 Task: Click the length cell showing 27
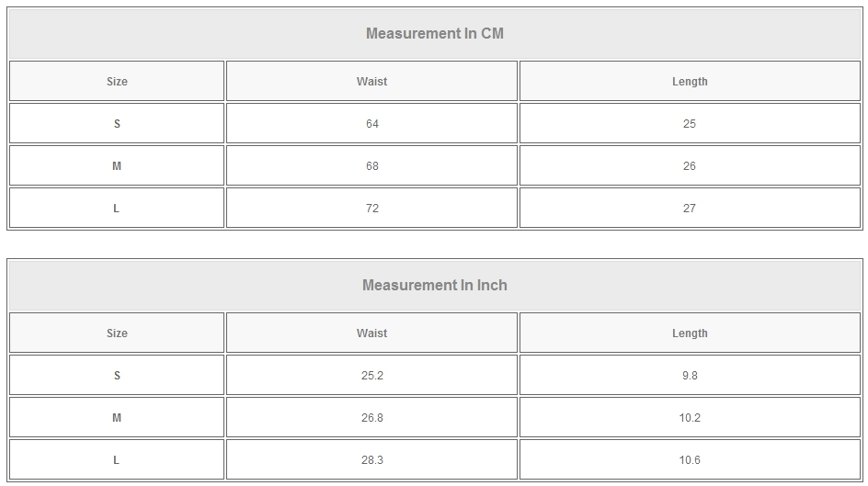coord(690,209)
